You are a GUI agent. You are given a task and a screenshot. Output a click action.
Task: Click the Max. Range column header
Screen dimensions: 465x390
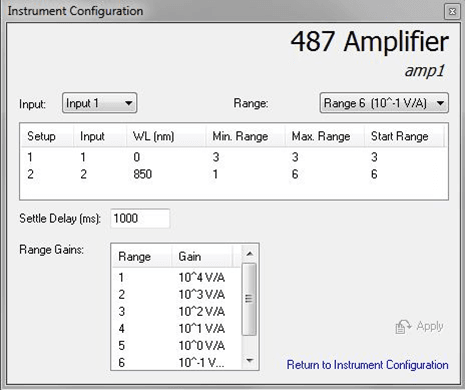(325, 136)
